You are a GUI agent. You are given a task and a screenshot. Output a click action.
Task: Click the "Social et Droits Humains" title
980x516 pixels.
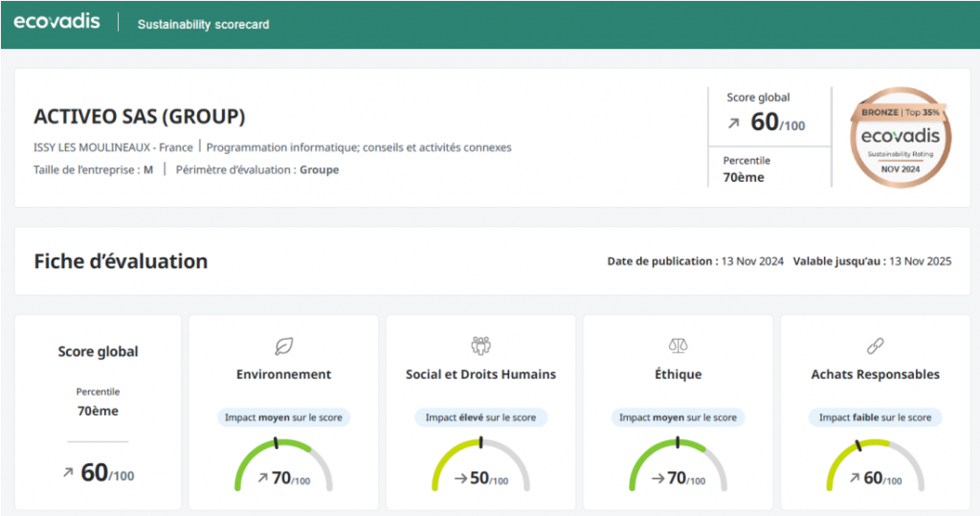[x=480, y=374]
